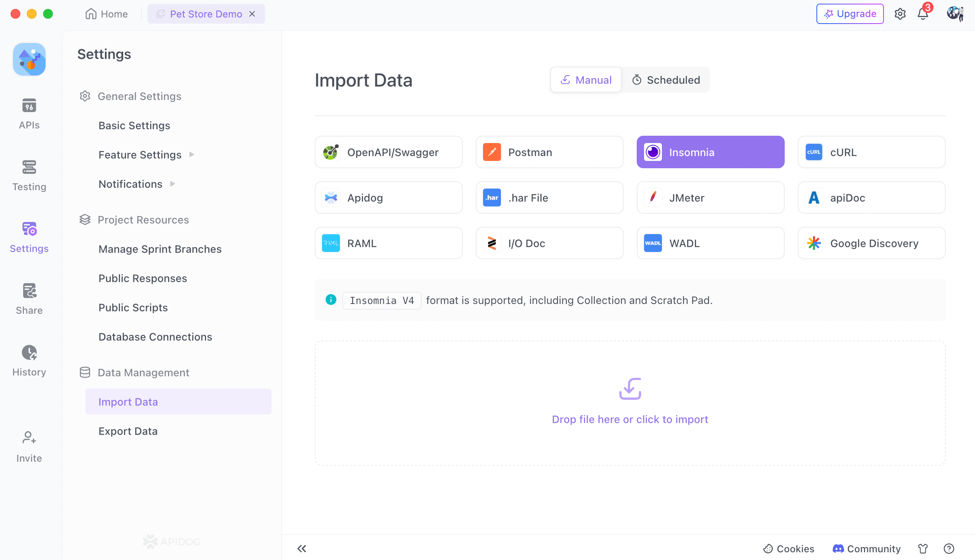
Task: Pick WADL import format
Action: pos(710,243)
